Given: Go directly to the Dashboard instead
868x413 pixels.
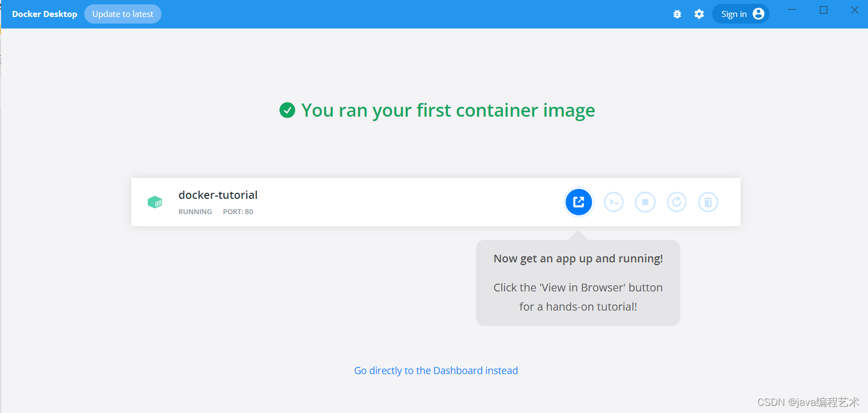Looking at the screenshot, I should (436, 371).
